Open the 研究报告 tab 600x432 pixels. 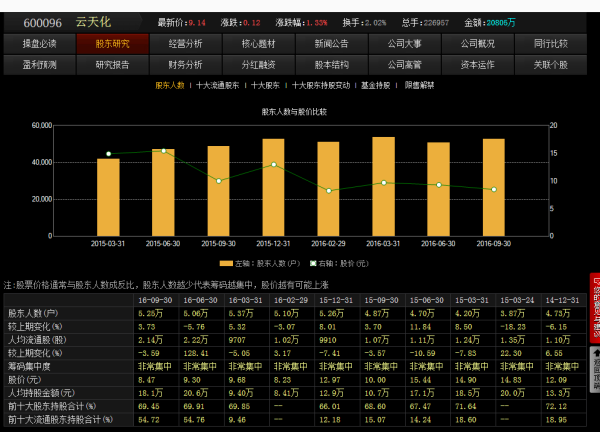tap(112, 65)
